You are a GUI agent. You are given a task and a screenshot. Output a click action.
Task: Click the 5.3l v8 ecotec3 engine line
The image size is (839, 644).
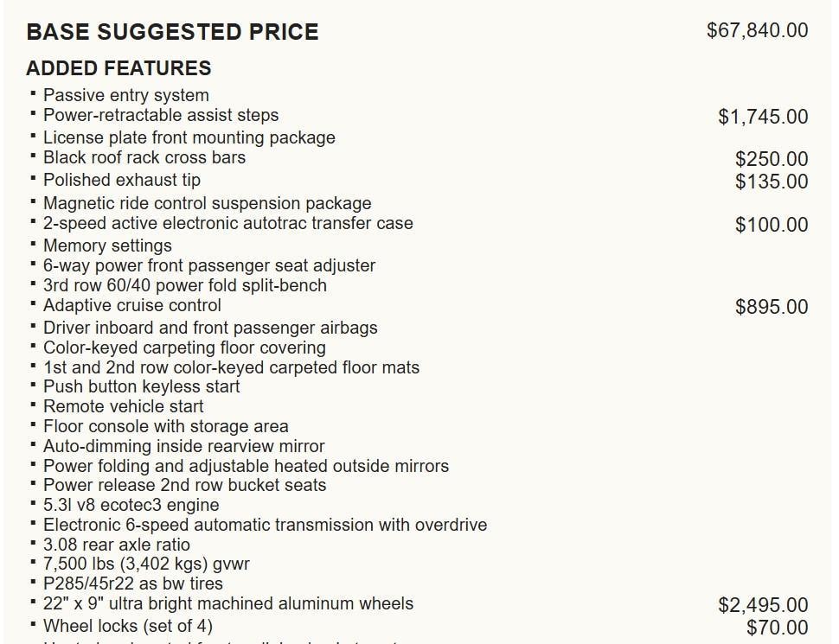pos(131,505)
